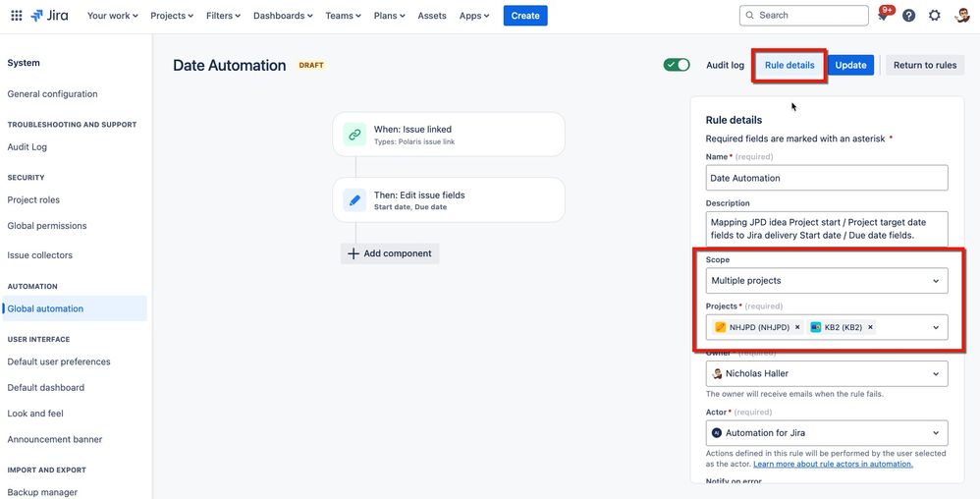Viewport: 980px width, 499px height.
Task: Open Backup manager in sidebar
Action: 42,492
